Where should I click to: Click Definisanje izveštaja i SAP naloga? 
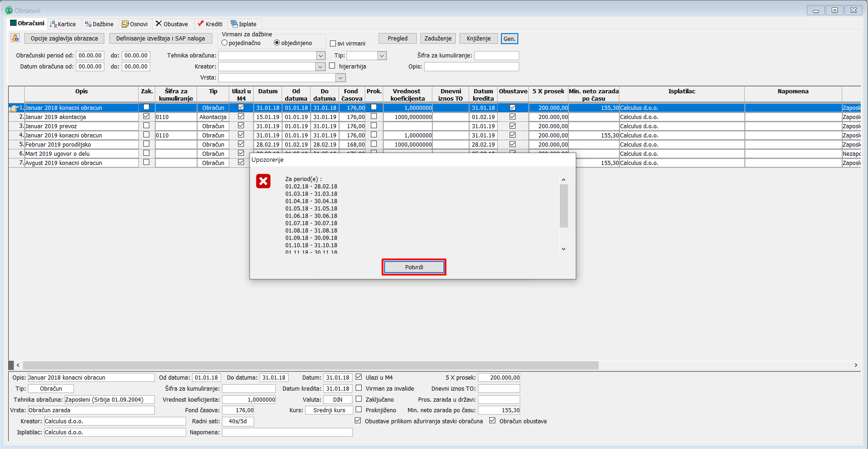click(x=160, y=39)
